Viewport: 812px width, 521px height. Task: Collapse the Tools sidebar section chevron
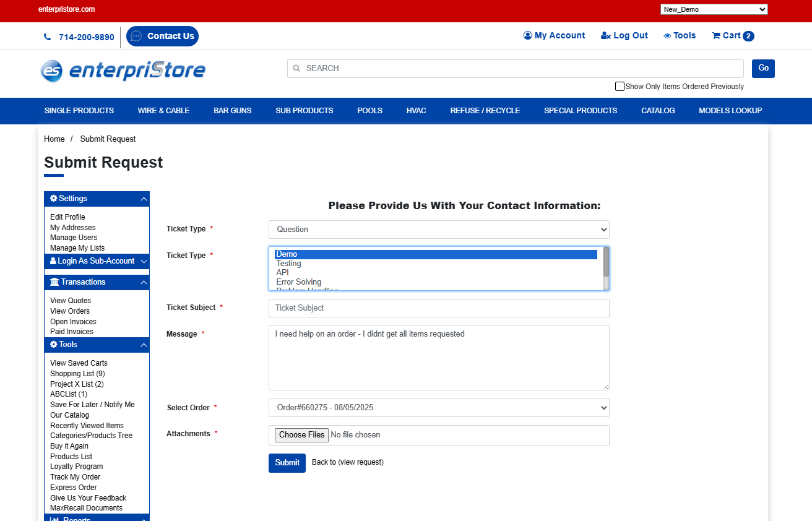point(144,345)
